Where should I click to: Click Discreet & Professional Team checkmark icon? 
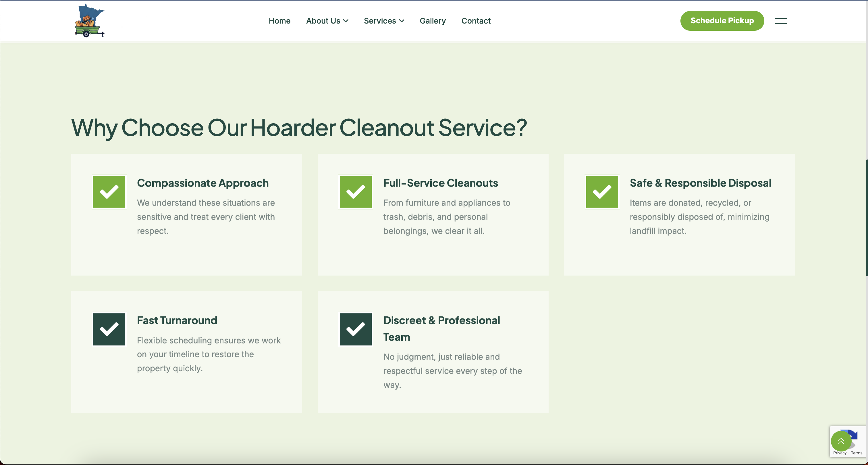point(356,329)
